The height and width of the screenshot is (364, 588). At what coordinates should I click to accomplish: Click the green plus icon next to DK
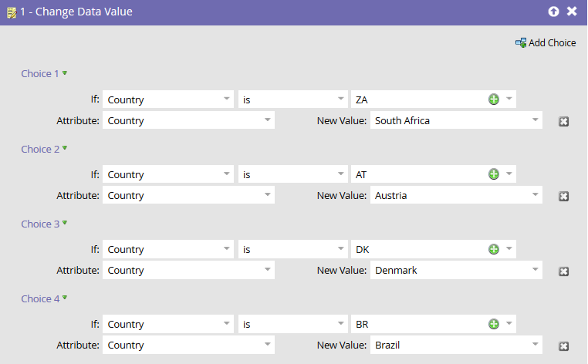click(x=493, y=249)
